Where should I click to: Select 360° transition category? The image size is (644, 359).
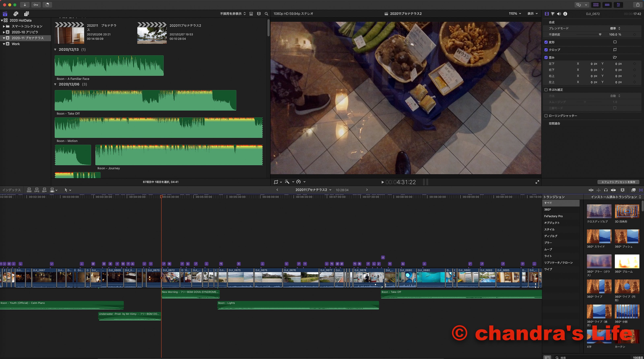[x=561, y=210]
